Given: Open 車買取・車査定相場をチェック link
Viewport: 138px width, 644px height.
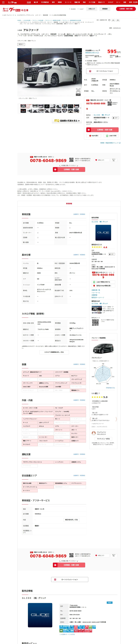Looking at the screenshot, I should point(110,143).
